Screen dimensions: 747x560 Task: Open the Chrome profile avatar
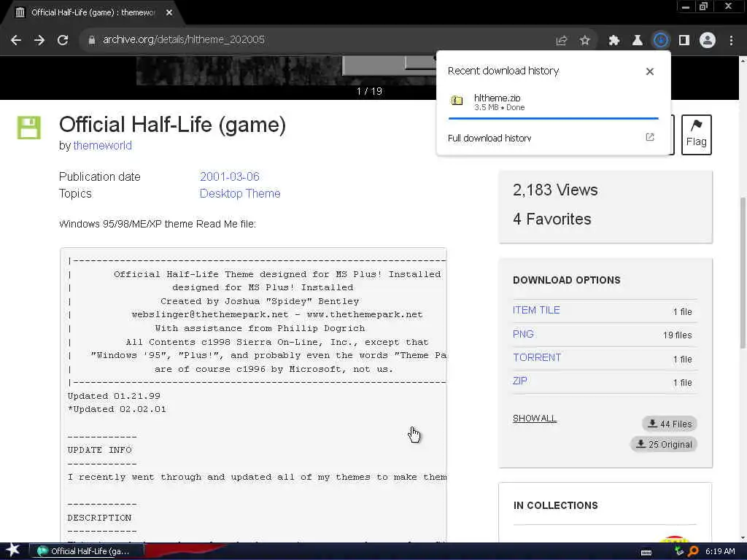tap(708, 41)
